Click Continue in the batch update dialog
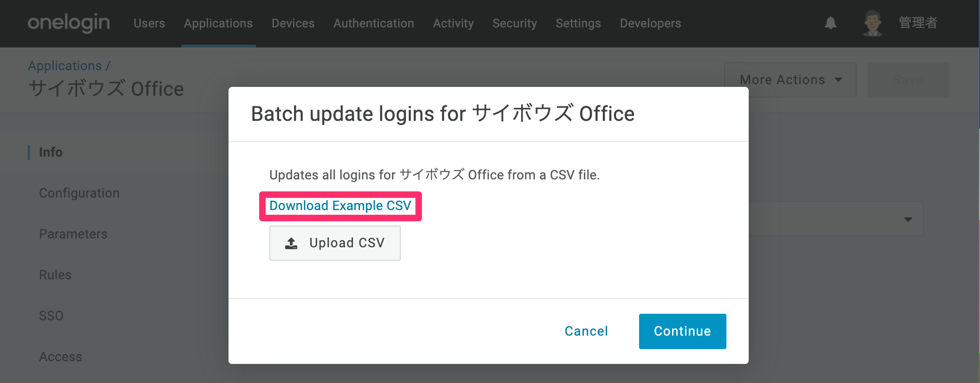Image resolution: width=980 pixels, height=383 pixels. pyautogui.click(x=682, y=331)
